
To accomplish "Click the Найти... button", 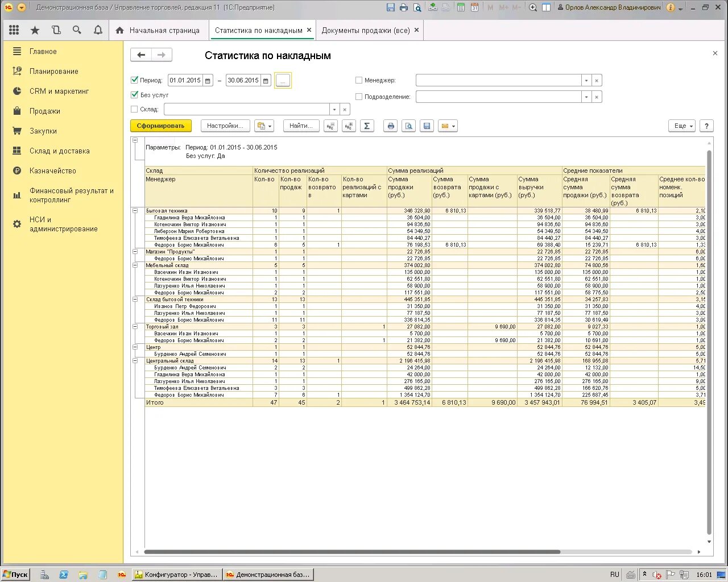I will 301,126.
